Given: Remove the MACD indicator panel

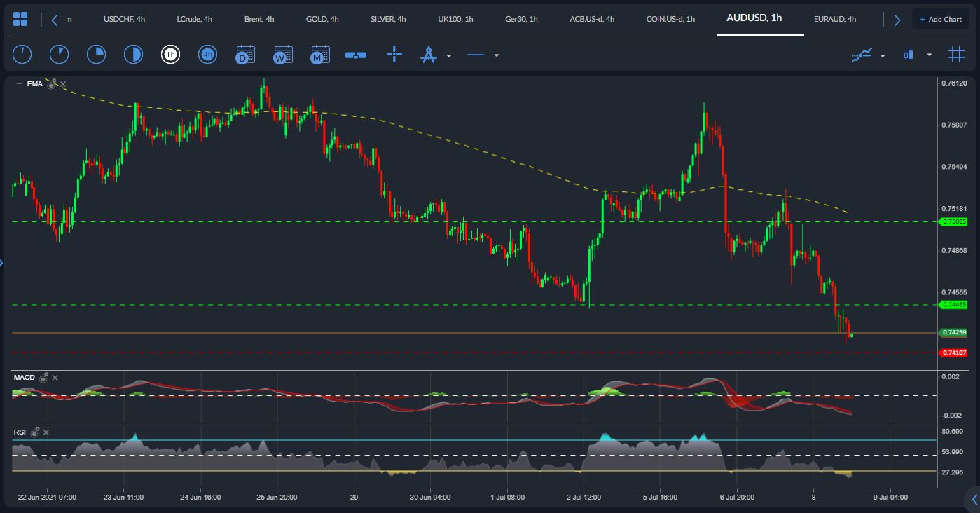Looking at the screenshot, I should tap(55, 378).
